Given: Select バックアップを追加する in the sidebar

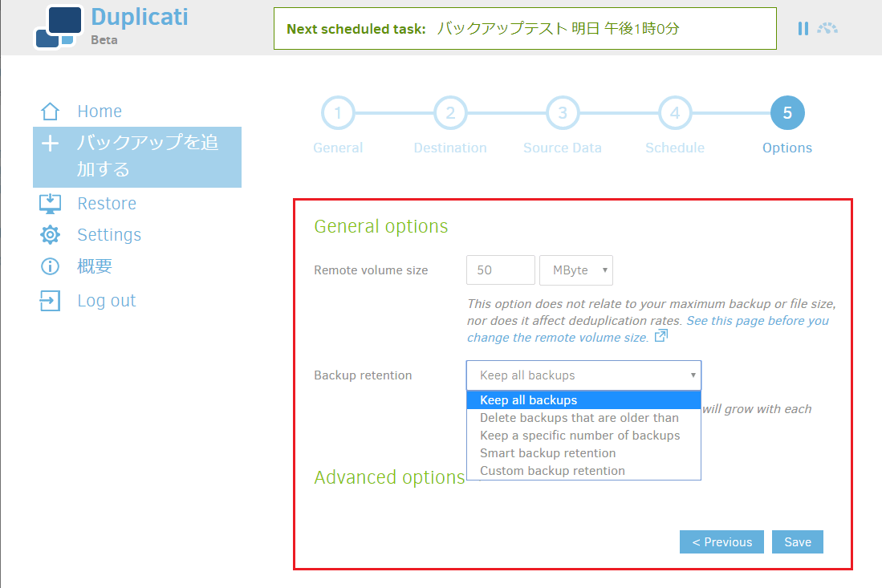Looking at the screenshot, I should (137, 157).
